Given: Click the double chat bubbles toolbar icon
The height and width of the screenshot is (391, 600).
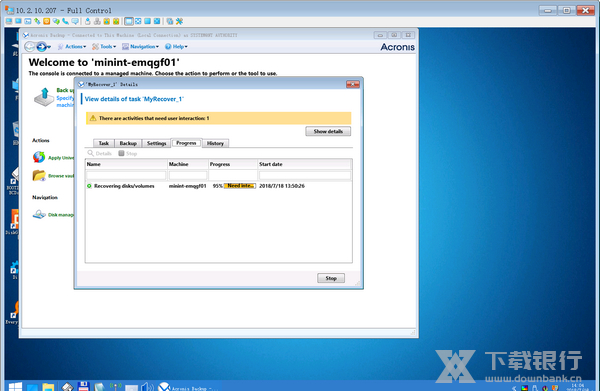Looking at the screenshot, I should pyautogui.click(x=56, y=21).
